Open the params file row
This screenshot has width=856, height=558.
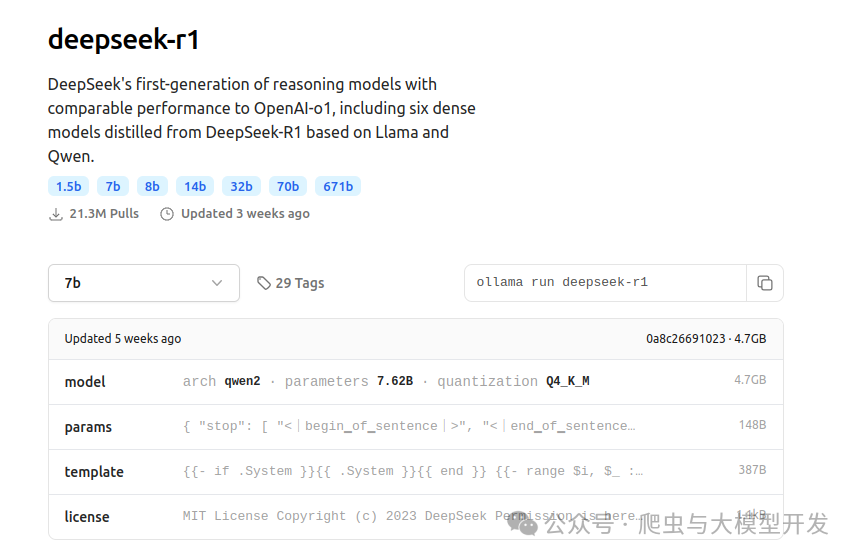(416, 427)
